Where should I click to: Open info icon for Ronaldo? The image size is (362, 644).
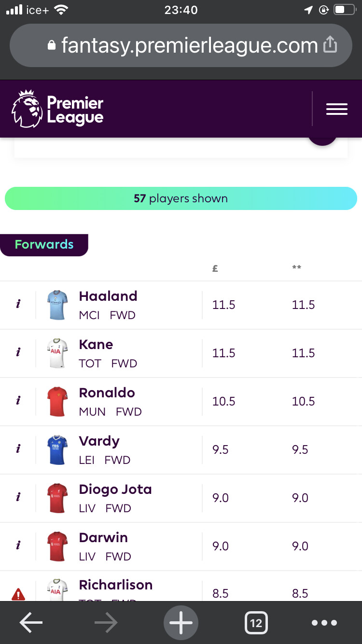pyautogui.click(x=18, y=401)
